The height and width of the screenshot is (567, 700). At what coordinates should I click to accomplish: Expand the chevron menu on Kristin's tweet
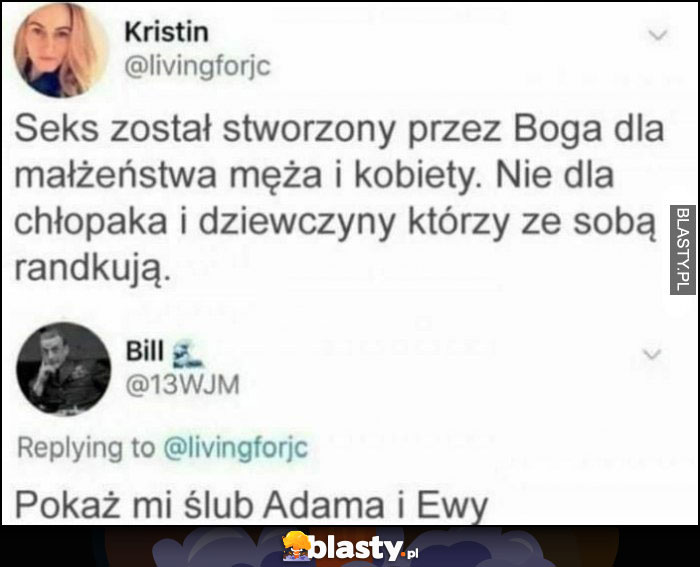pos(658,35)
